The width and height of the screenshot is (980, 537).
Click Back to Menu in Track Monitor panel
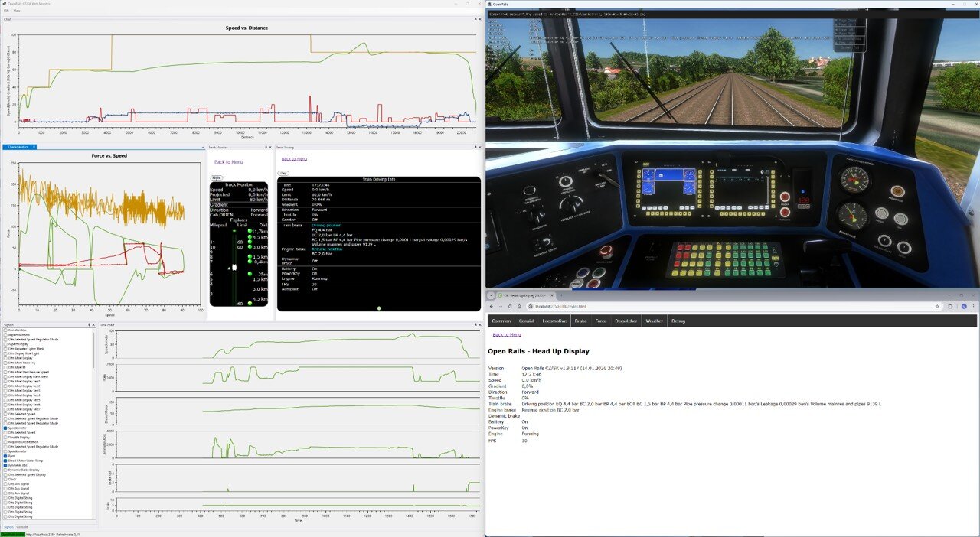[x=228, y=161]
